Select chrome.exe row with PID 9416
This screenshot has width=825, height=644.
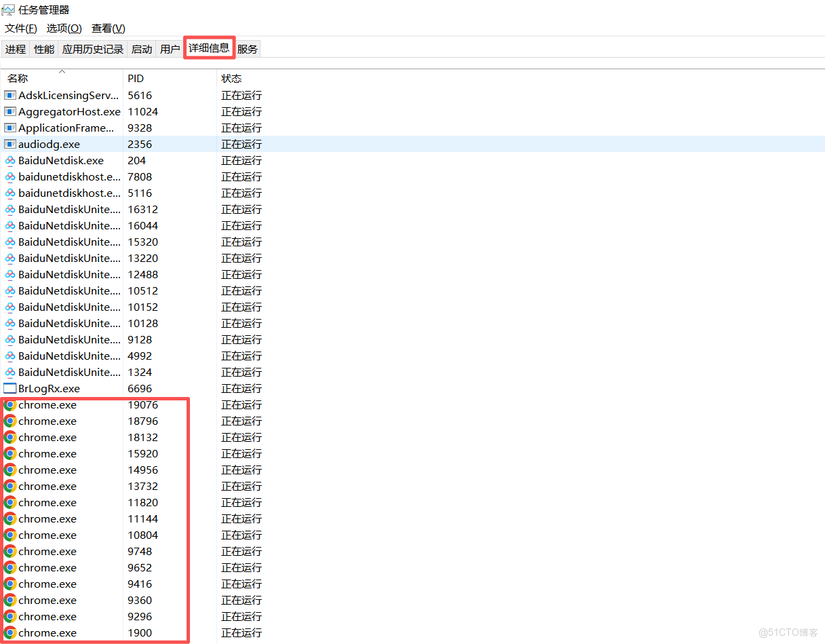[x=412, y=584]
